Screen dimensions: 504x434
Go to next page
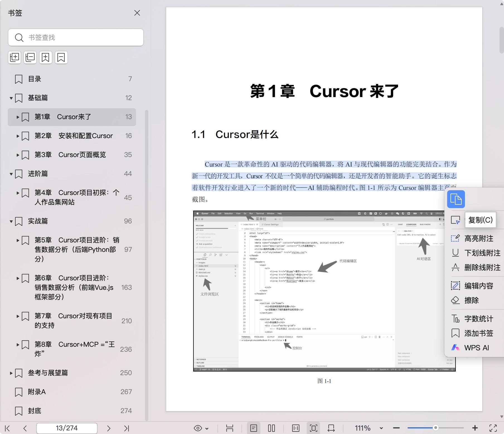pyautogui.click(x=109, y=428)
